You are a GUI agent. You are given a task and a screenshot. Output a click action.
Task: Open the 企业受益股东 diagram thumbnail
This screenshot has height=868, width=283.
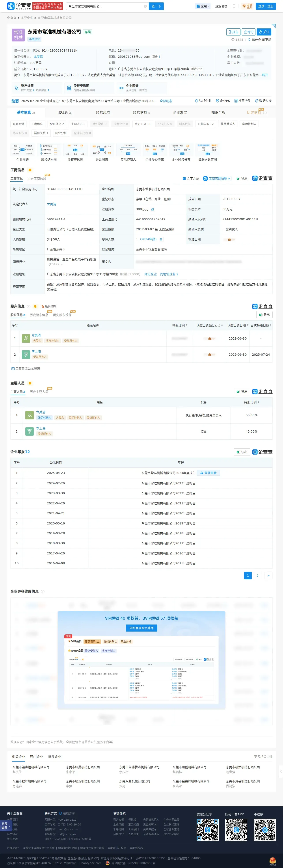point(155,152)
